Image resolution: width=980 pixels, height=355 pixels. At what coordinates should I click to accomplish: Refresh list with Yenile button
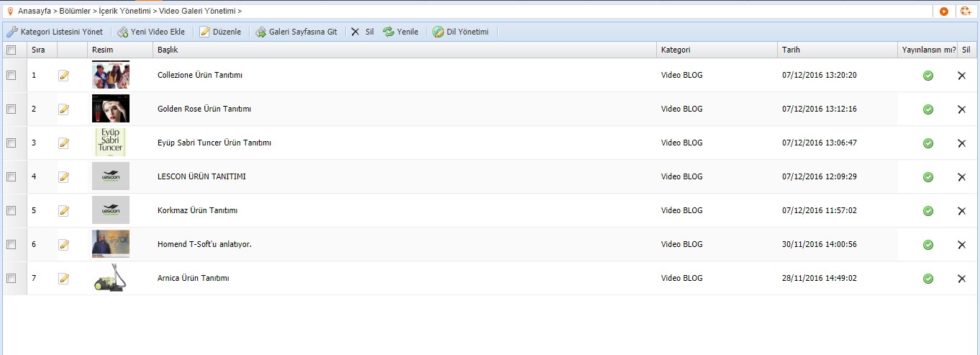401,32
